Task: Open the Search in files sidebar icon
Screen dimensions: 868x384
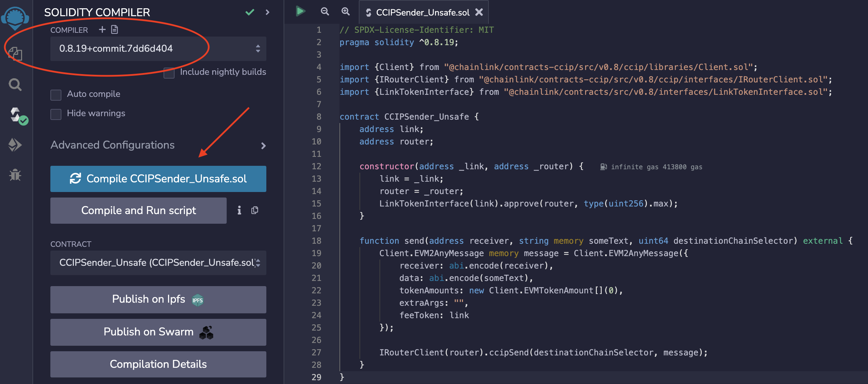Action: coord(15,84)
